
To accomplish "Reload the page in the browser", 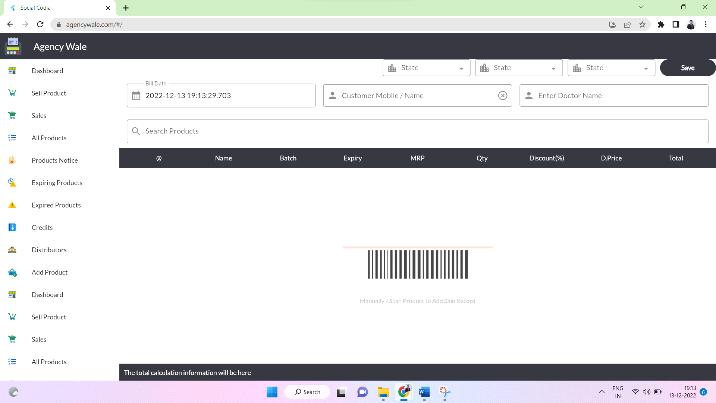I will [x=40, y=24].
